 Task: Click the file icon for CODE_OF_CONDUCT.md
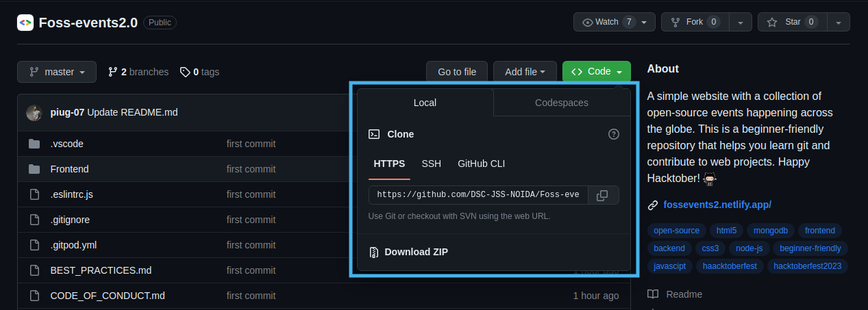pos(34,296)
